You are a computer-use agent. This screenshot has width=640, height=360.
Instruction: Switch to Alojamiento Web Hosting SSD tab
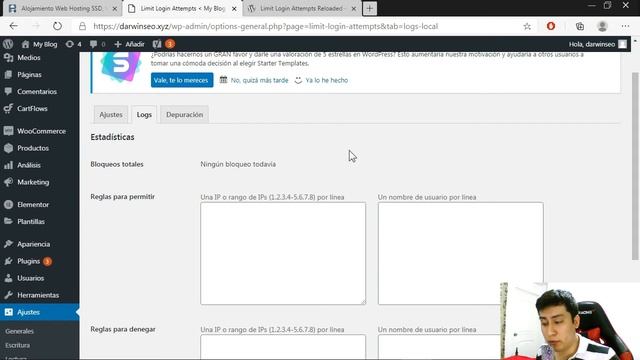point(61,8)
